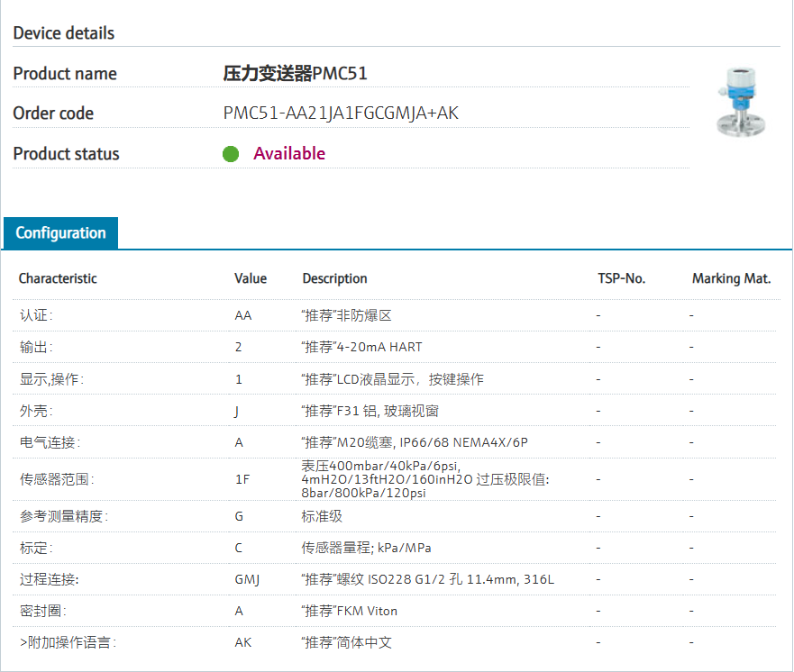Image resolution: width=794 pixels, height=672 pixels.
Task: Switch to the Configuration tab
Action: point(60,233)
